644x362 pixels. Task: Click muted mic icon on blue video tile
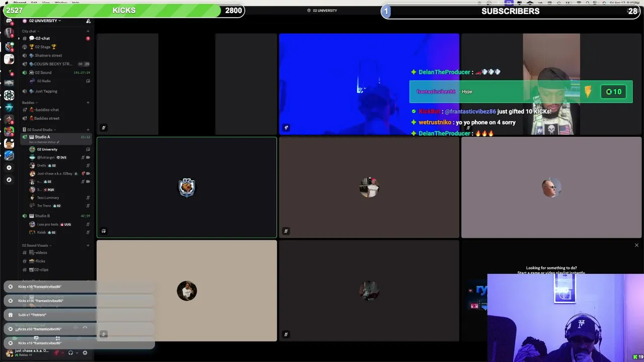pyautogui.click(x=286, y=128)
